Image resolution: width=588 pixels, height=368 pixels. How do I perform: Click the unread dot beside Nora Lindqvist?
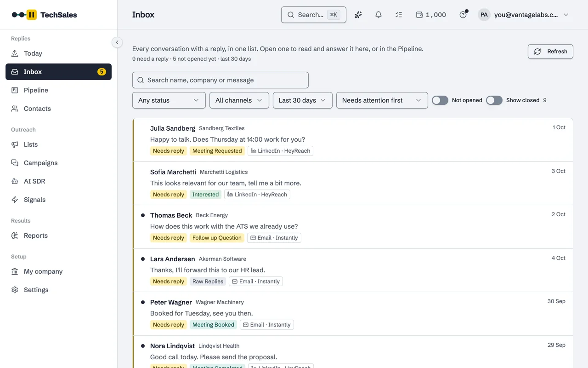click(x=143, y=346)
